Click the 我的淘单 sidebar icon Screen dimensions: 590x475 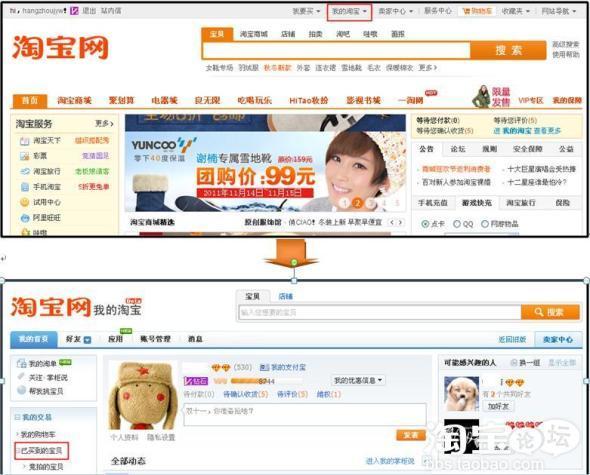coord(21,364)
